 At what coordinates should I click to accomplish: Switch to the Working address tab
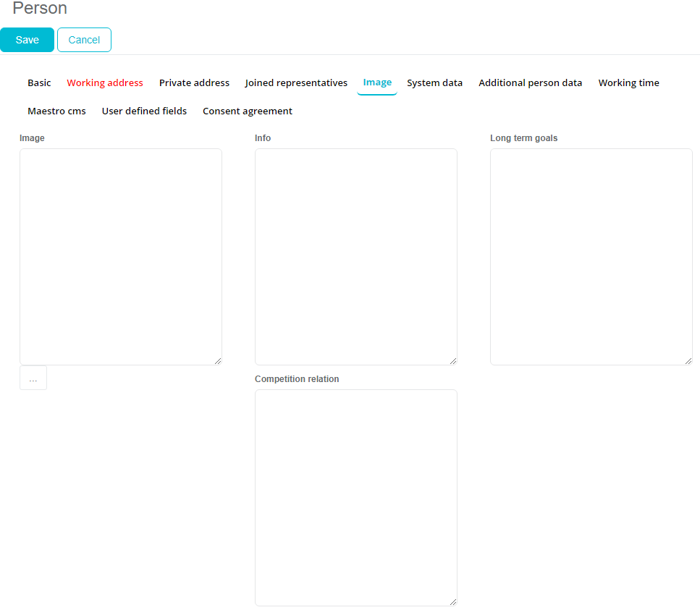pos(105,83)
